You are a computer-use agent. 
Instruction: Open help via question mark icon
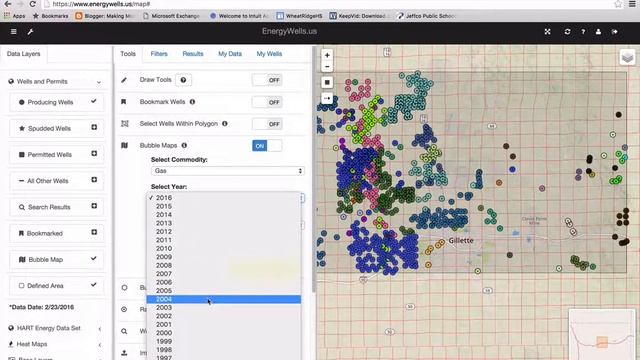tap(583, 31)
